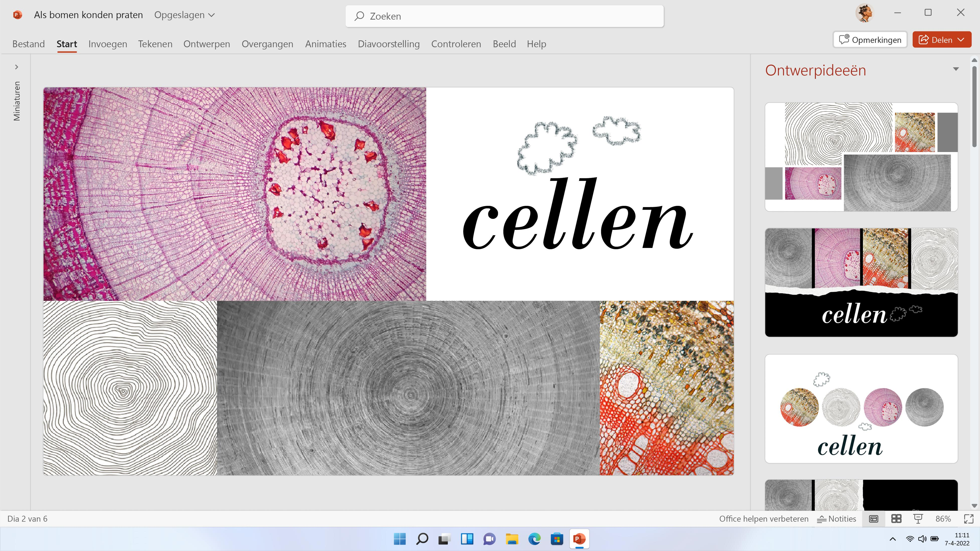The width and height of the screenshot is (980, 551).
Task: Toggle the Notities notes pane
Action: click(x=837, y=519)
